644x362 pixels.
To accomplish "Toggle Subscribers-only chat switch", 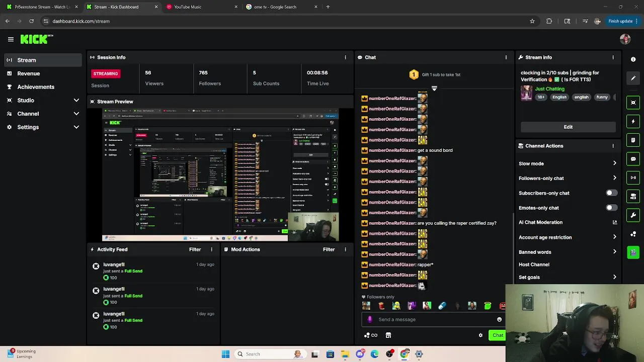I will click(x=611, y=193).
